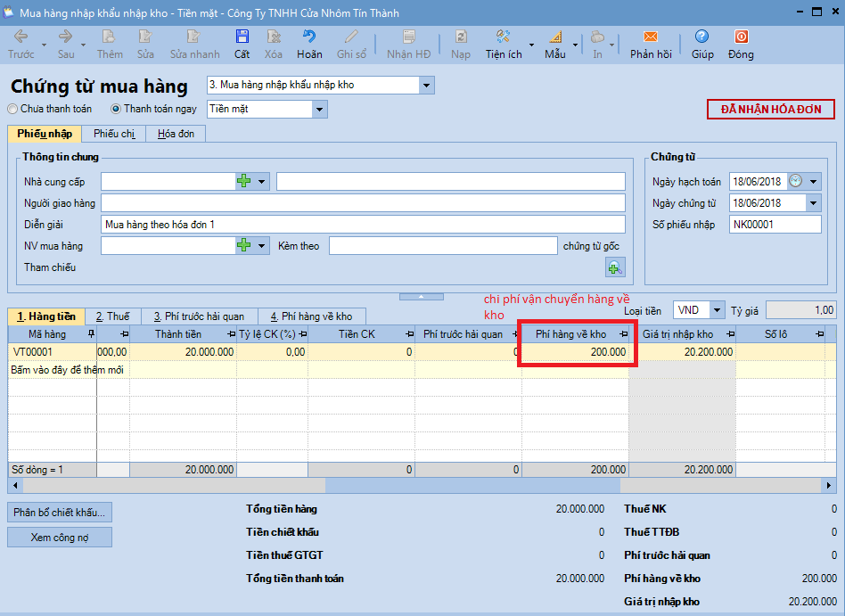Select the Thanh toán ngay radio button
Screen dimensions: 845x616
point(115,109)
